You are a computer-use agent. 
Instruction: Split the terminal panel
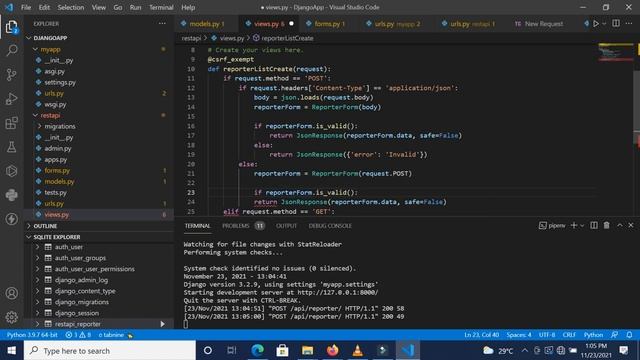(x=594, y=225)
